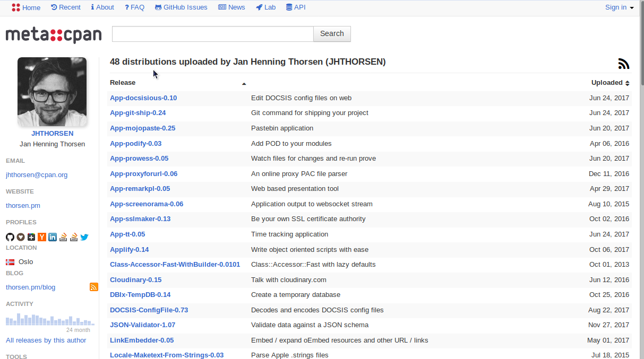Open the App-mojopaste-0.25 release
Image resolution: width=644 pixels, height=359 pixels.
click(x=142, y=128)
